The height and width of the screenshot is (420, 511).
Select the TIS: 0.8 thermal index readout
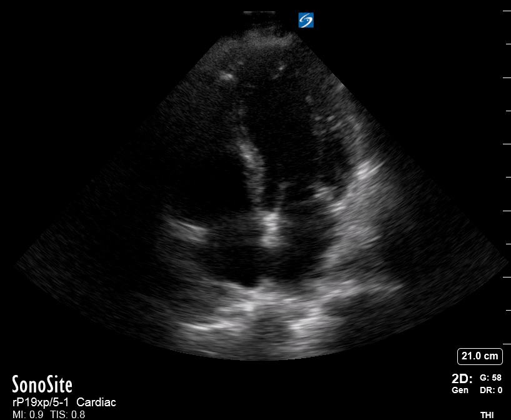pyautogui.click(x=68, y=414)
